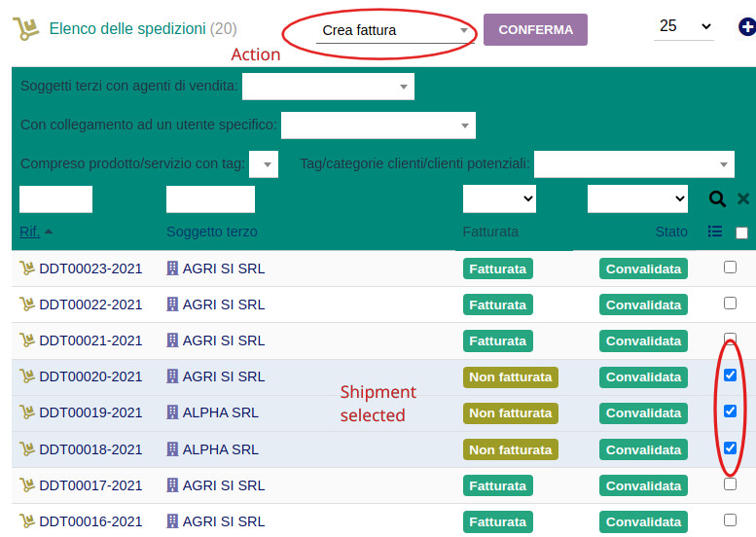This screenshot has width=756, height=537.
Task: Click the Soggetto terzo filter field
Action: tap(210, 199)
